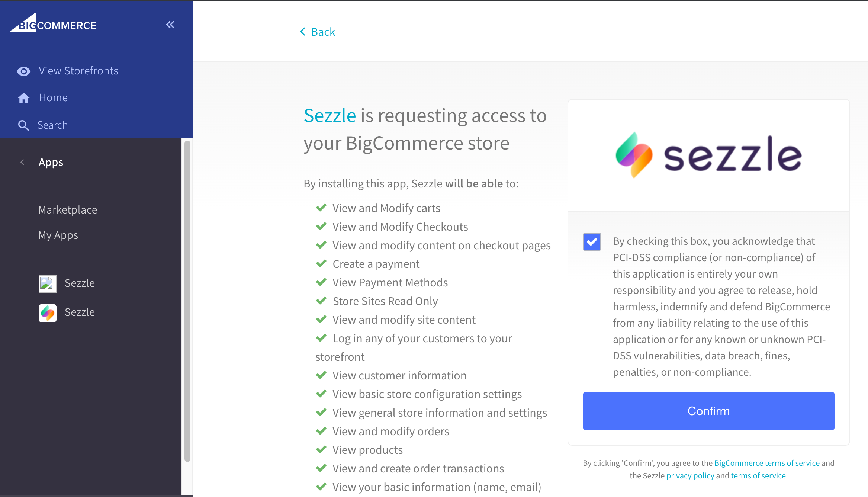
Task: Click the placeholder Sezzle app icon
Action: tap(47, 283)
